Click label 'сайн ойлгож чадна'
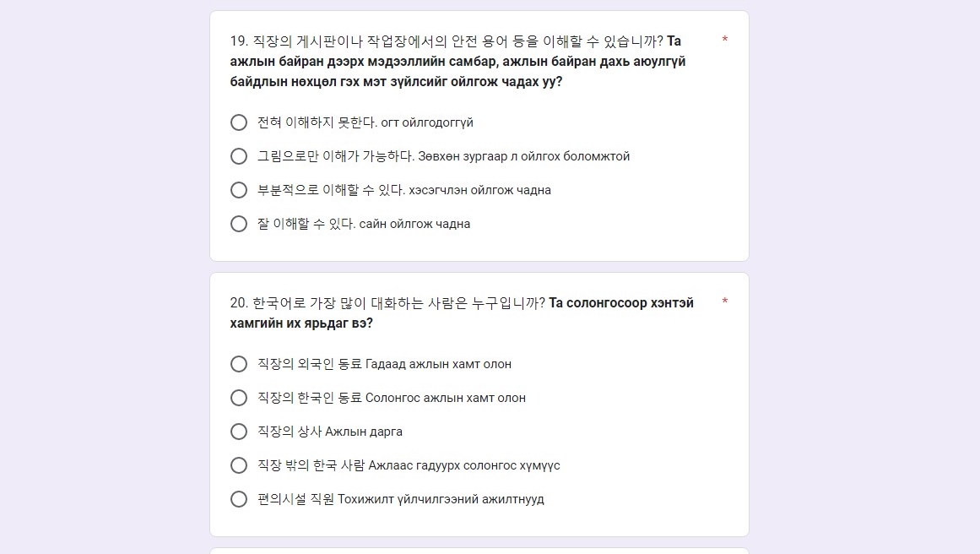This screenshot has height=554, width=980. click(415, 224)
